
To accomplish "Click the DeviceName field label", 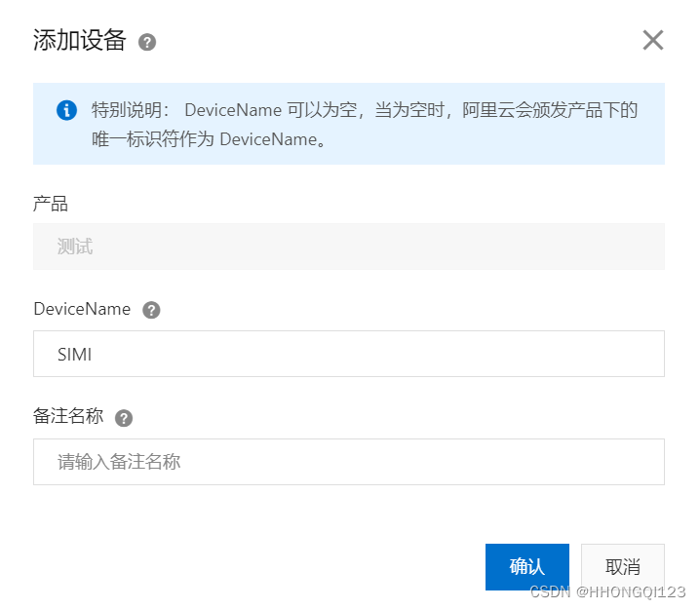I will [82, 309].
